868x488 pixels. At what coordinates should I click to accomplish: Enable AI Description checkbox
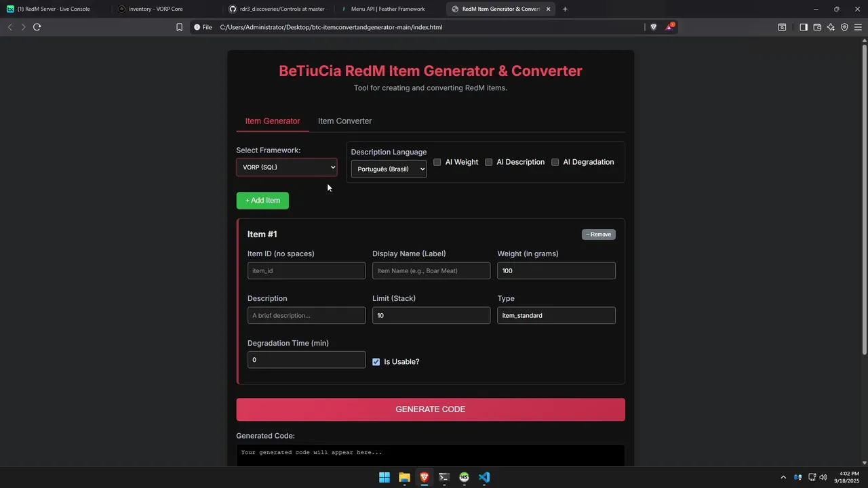point(488,162)
